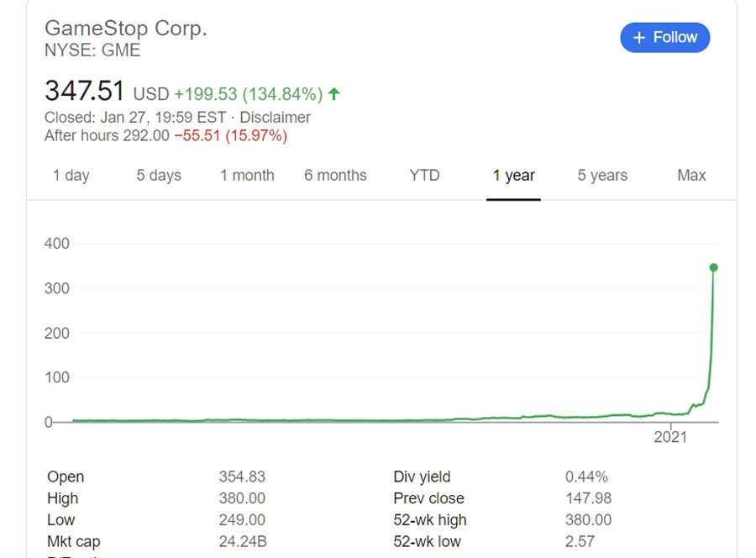Click the 2021 label on chart axis
The height and width of the screenshot is (558, 756).
tap(669, 436)
